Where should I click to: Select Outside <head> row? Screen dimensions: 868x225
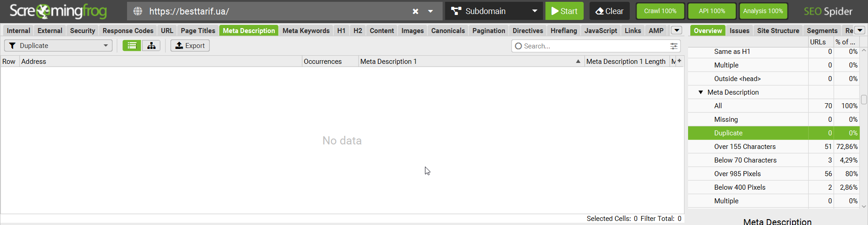[773, 79]
